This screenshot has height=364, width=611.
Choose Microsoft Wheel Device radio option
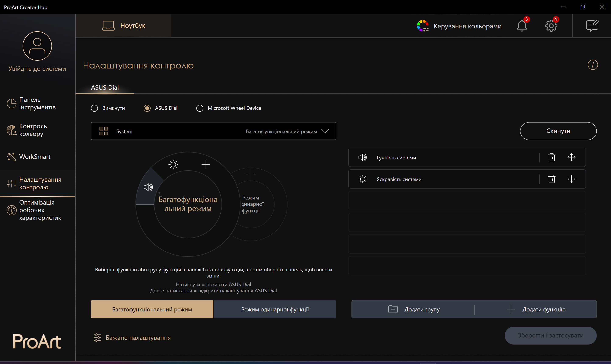[200, 108]
